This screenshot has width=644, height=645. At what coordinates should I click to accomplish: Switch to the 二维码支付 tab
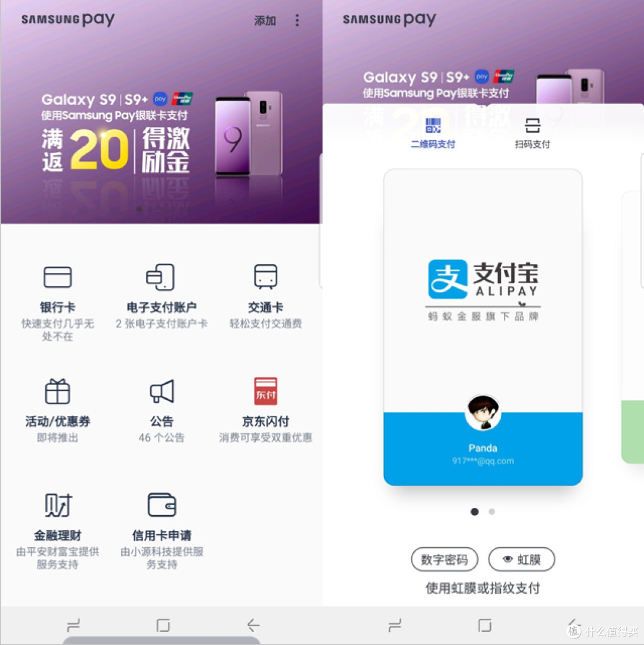pyautogui.click(x=433, y=134)
